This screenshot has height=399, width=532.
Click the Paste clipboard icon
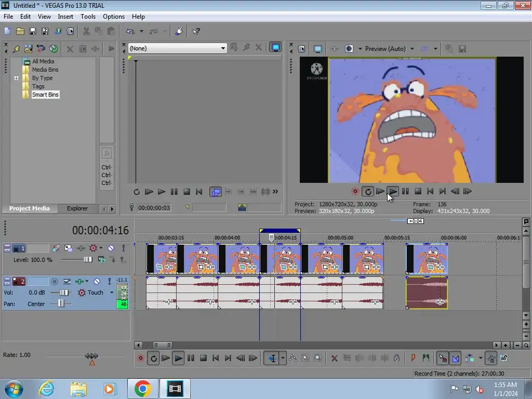111,31
